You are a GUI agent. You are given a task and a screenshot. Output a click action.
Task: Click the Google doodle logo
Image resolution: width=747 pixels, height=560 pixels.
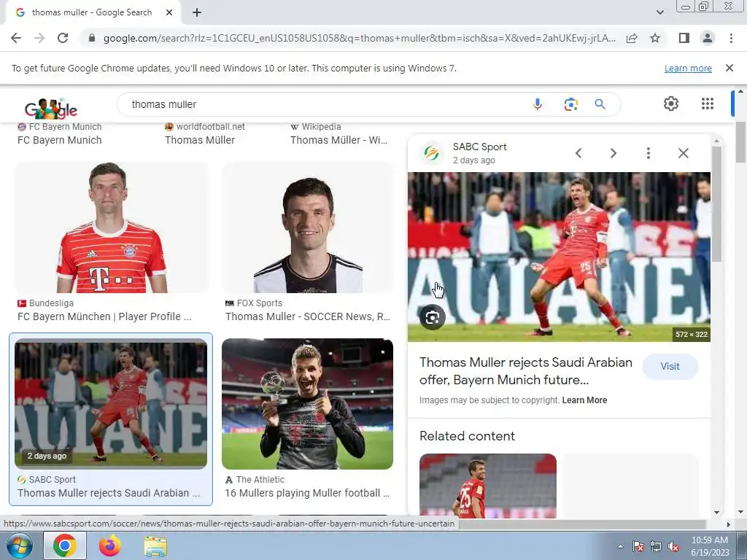(x=50, y=108)
